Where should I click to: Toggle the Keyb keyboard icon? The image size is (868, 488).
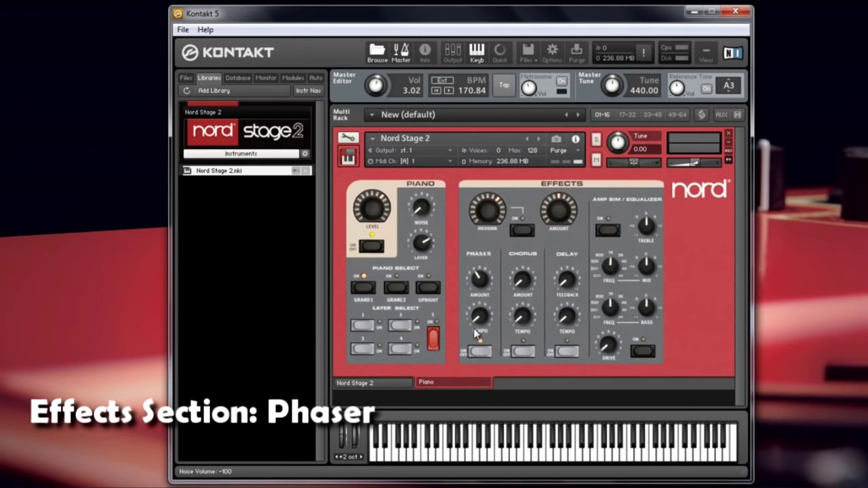[477, 52]
